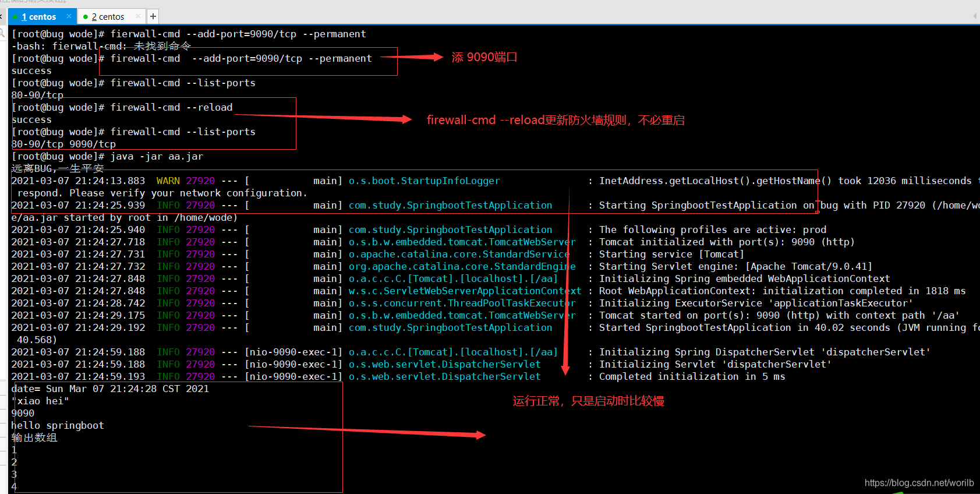Click logger name "o.s.boot.StartupInfoLogger"
The image size is (980, 494).
coord(424,181)
